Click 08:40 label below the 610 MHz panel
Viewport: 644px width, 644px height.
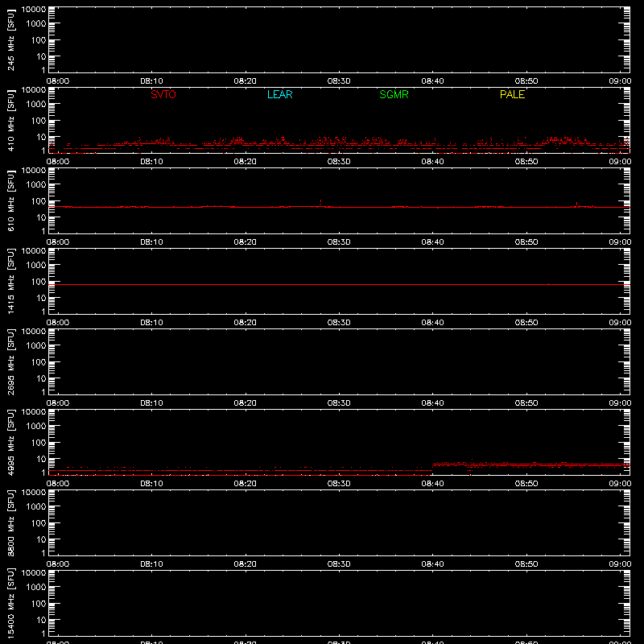point(432,242)
